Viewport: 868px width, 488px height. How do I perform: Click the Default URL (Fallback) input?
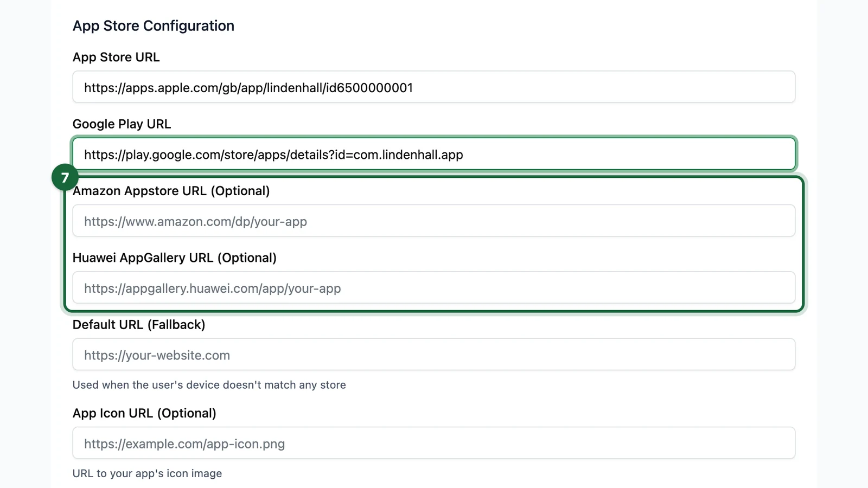tap(434, 355)
